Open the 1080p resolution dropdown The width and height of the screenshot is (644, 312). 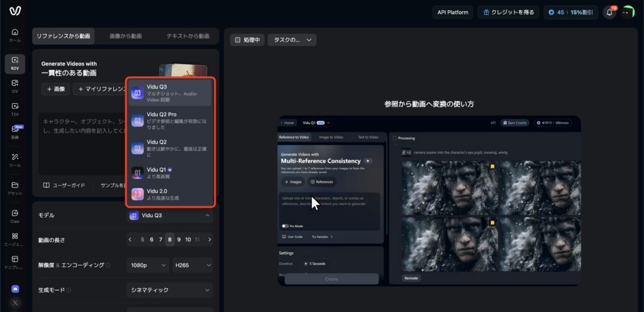point(148,265)
